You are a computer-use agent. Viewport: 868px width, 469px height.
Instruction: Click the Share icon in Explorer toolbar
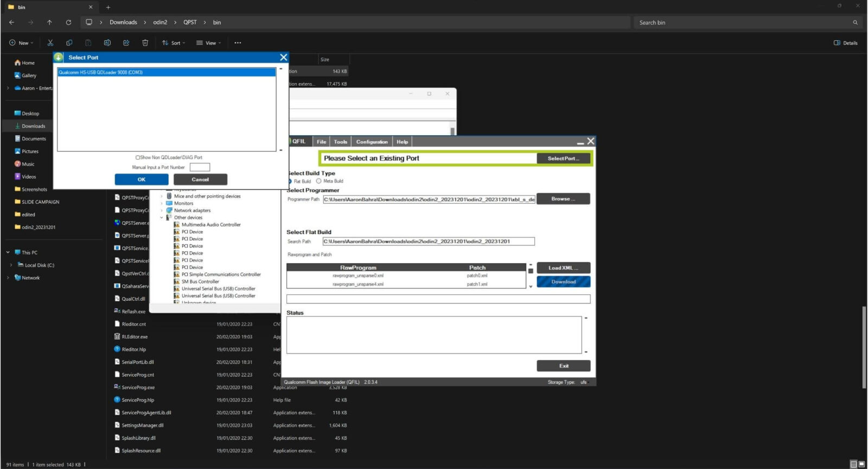click(x=126, y=43)
